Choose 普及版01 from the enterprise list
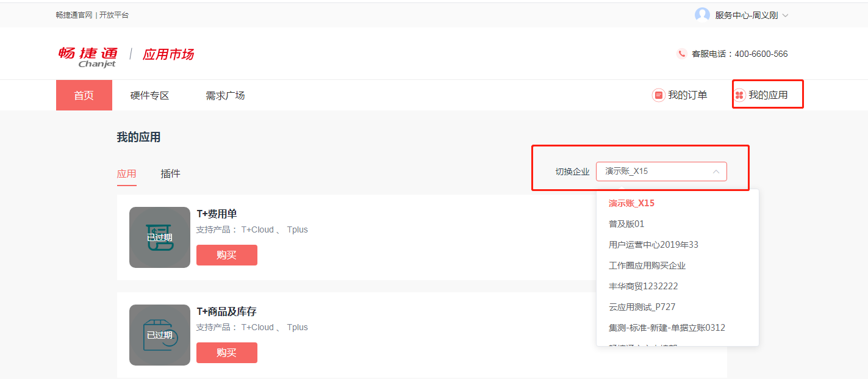 pos(626,224)
